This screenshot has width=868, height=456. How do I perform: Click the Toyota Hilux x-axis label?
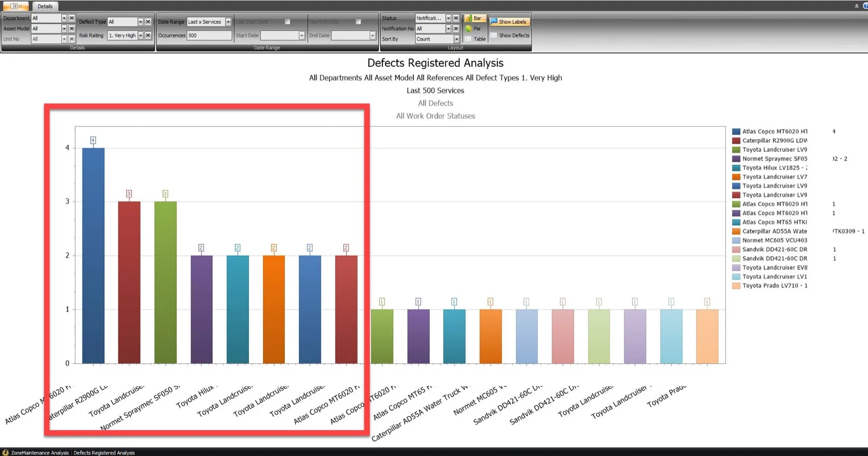click(x=196, y=397)
